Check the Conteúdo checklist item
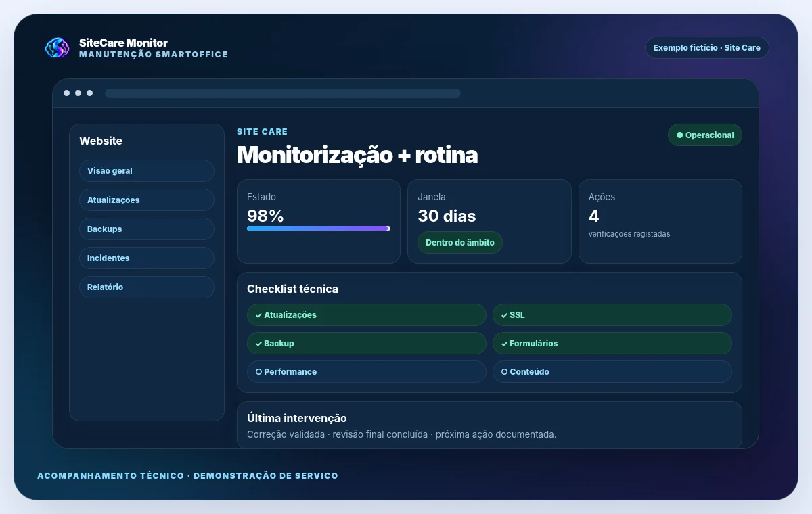The image size is (812, 514). click(x=612, y=372)
